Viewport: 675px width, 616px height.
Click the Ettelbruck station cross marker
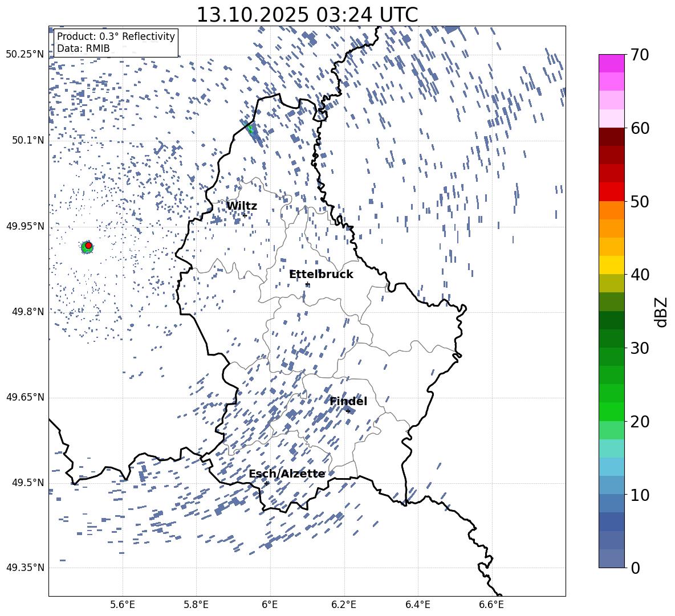pos(307,284)
